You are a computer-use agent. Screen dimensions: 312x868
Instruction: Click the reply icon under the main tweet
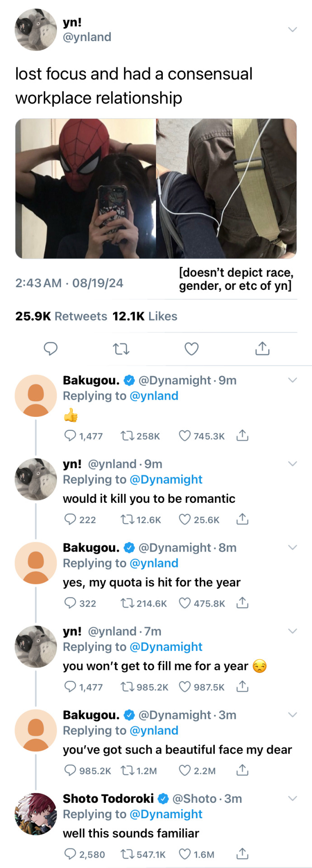click(x=50, y=349)
